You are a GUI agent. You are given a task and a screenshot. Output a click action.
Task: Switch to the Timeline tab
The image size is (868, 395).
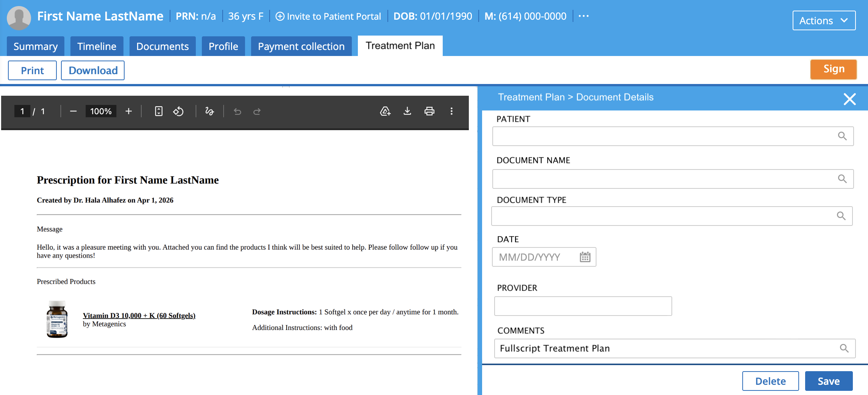[97, 46]
